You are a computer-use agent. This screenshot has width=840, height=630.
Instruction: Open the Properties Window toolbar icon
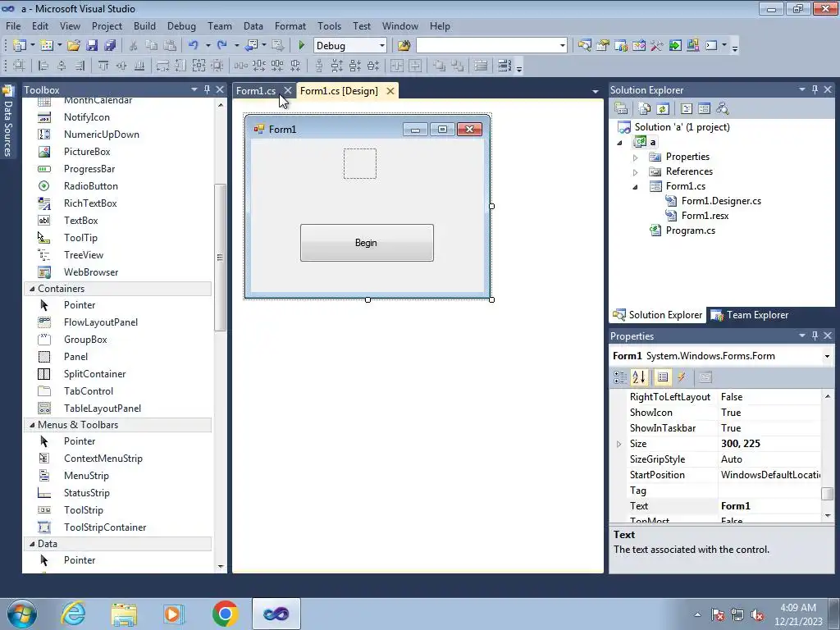click(x=603, y=46)
